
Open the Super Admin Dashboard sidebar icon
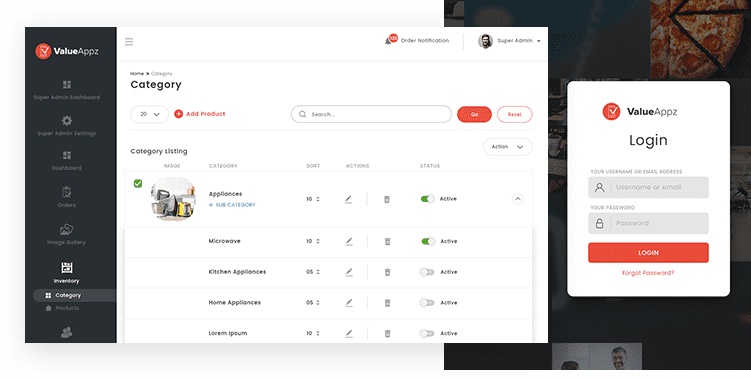point(67,85)
